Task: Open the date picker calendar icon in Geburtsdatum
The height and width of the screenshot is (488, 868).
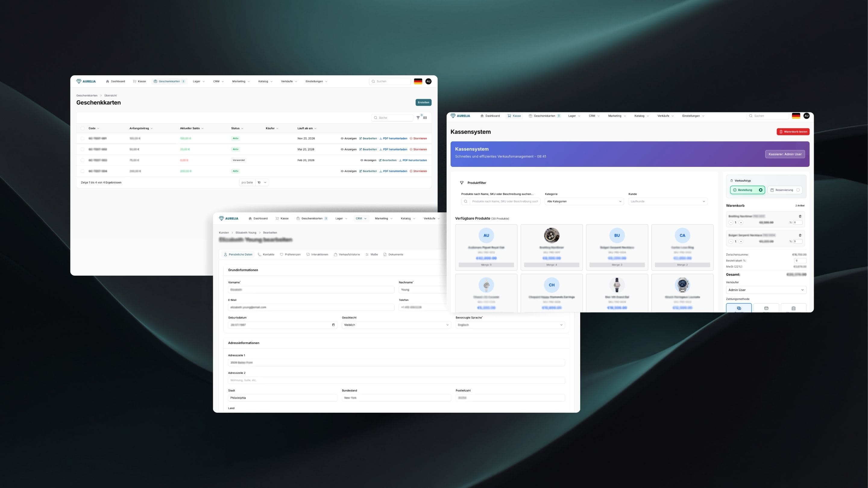Action: pyautogui.click(x=333, y=325)
